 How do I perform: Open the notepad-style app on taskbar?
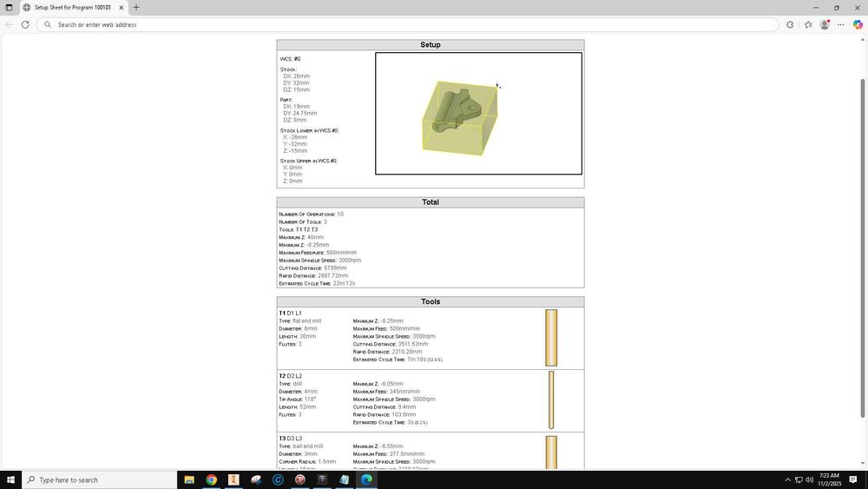tap(345, 479)
